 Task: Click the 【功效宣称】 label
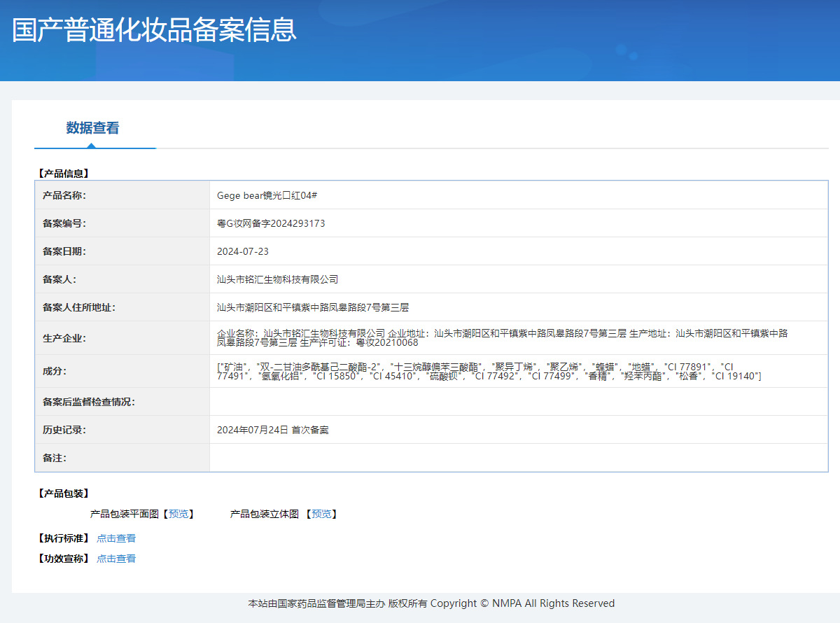click(x=62, y=559)
